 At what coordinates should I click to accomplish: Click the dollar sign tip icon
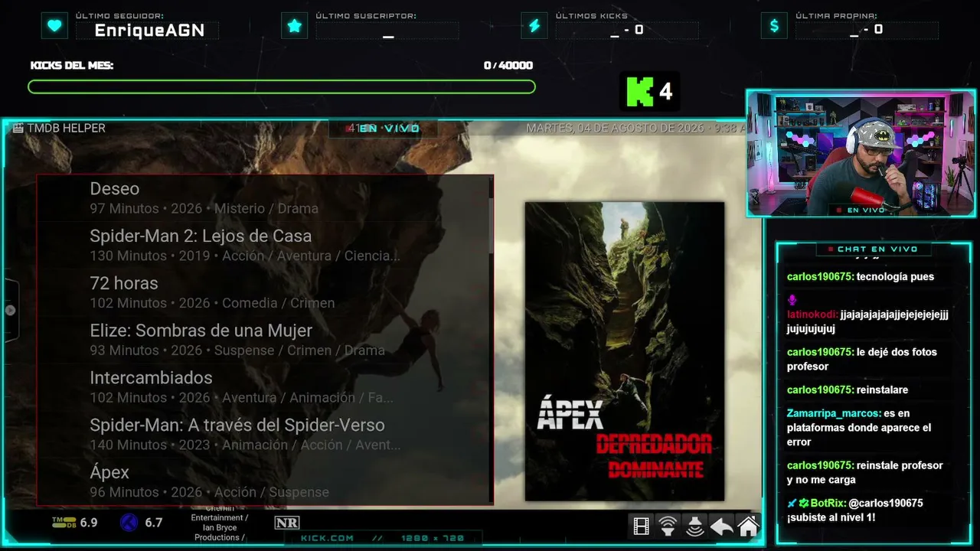point(774,26)
